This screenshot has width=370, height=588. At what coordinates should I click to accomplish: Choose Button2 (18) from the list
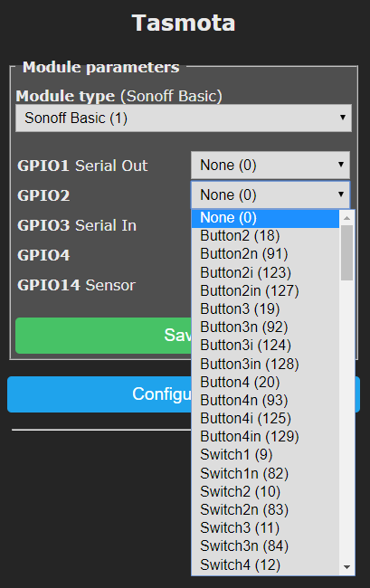coord(265,236)
